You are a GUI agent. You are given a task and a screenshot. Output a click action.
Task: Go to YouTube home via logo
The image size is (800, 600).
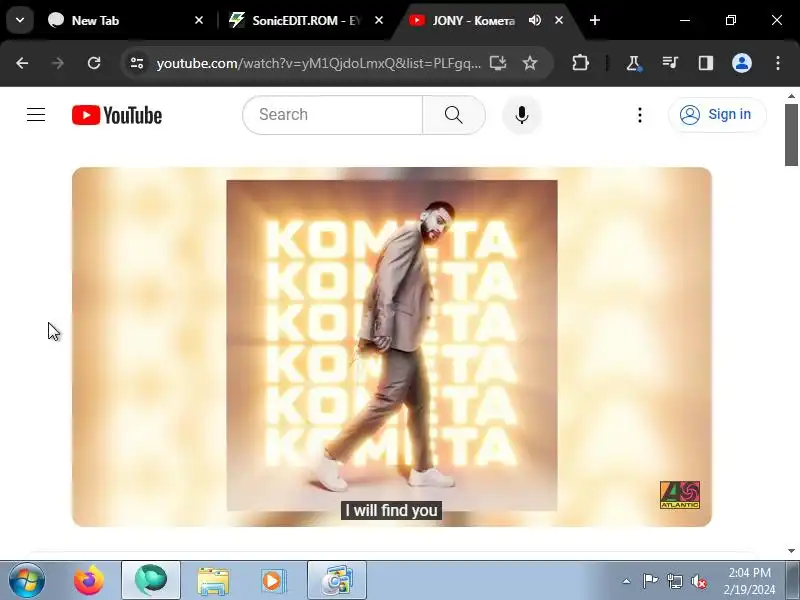pyautogui.click(x=117, y=115)
